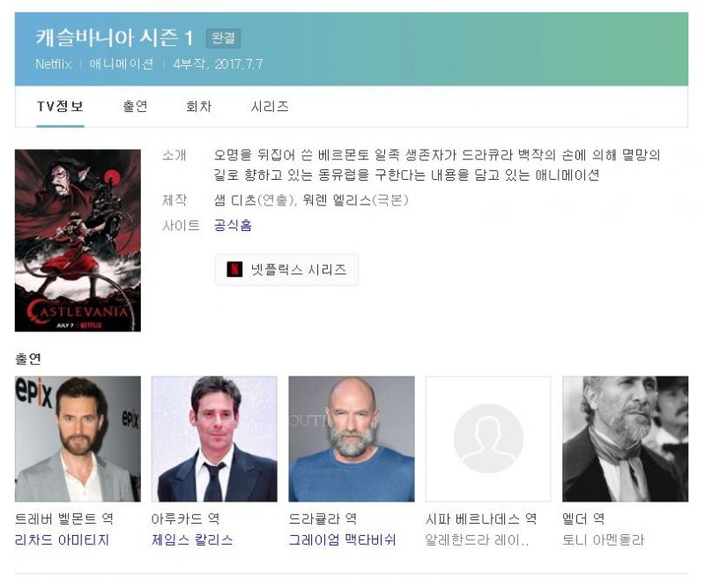Open the Castlevania poster image

[78, 241]
